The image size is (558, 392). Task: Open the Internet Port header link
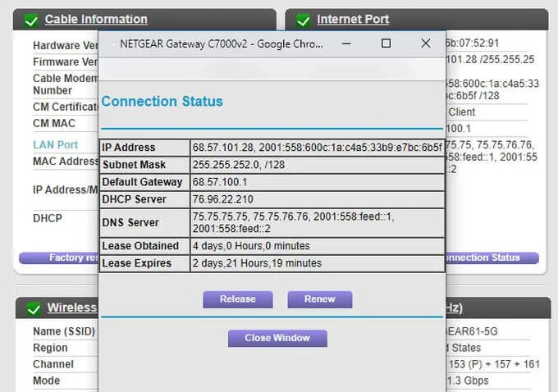(x=353, y=20)
